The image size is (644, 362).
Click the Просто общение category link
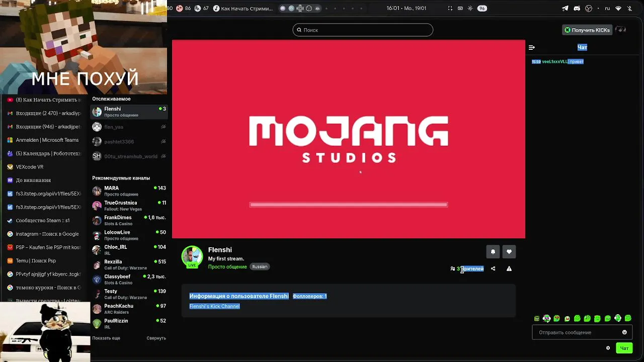pos(227,267)
